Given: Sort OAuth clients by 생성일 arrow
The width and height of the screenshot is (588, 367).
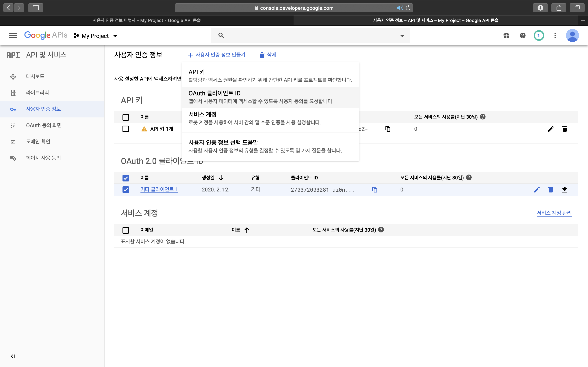Looking at the screenshot, I should coord(221,178).
